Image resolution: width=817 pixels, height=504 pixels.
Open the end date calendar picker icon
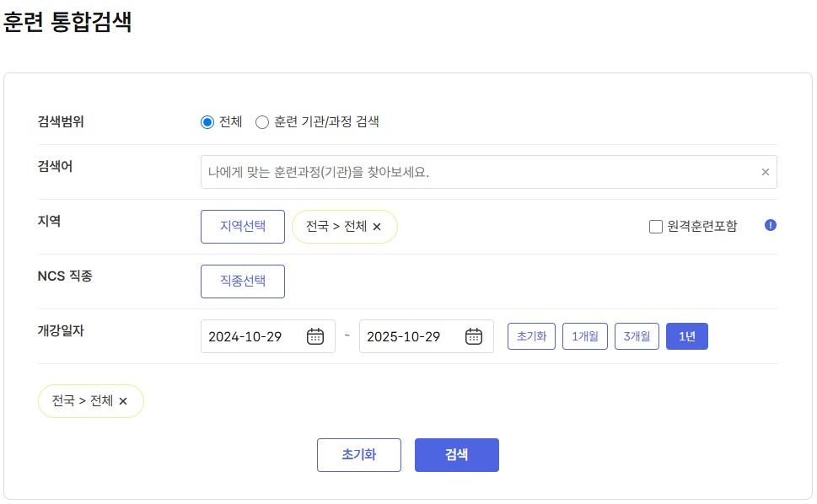point(473,335)
